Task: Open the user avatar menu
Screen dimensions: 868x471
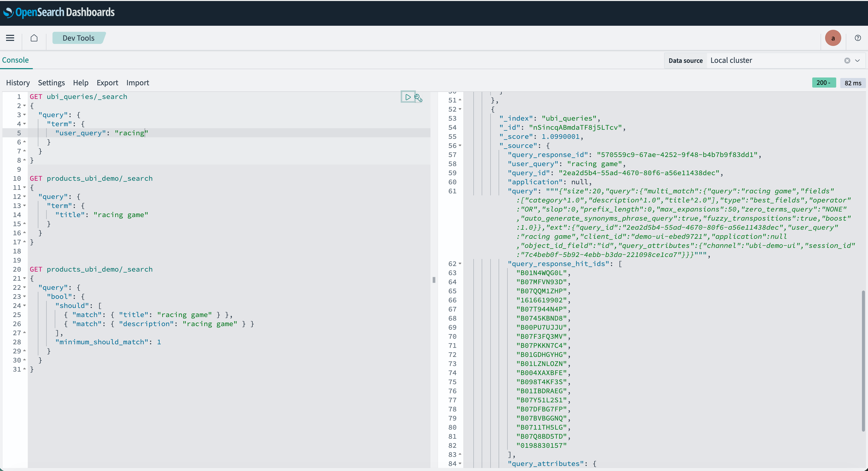Action: (833, 38)
